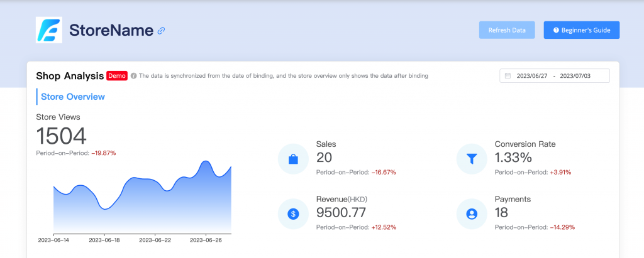Viewport: 644px width, 258px height.
Task: Click the StoreName title text
Action: tap(111, 30)
